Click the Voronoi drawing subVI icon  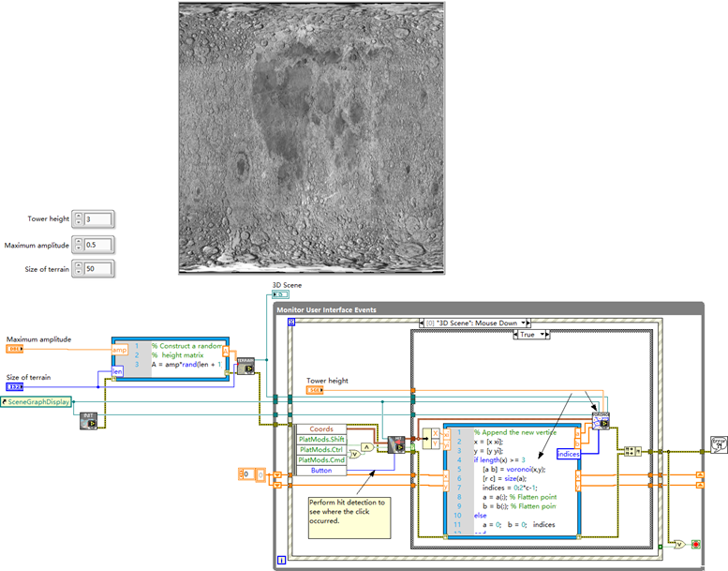coord(601,421)
